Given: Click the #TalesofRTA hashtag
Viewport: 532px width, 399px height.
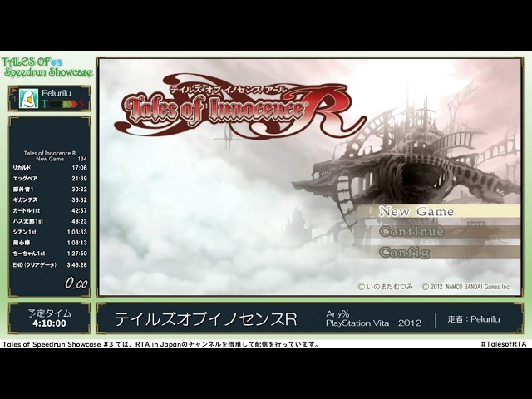Looking at the screenshot, I should click(x=504, y=344).
